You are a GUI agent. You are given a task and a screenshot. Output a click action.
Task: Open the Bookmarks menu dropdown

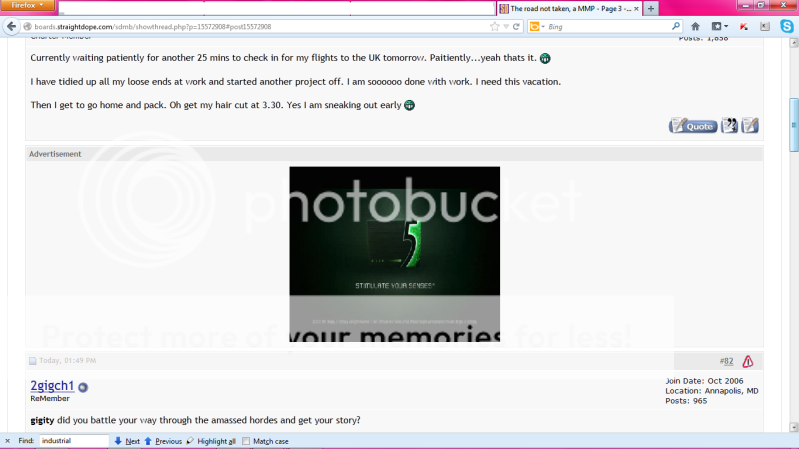click(x=720, y=26)
